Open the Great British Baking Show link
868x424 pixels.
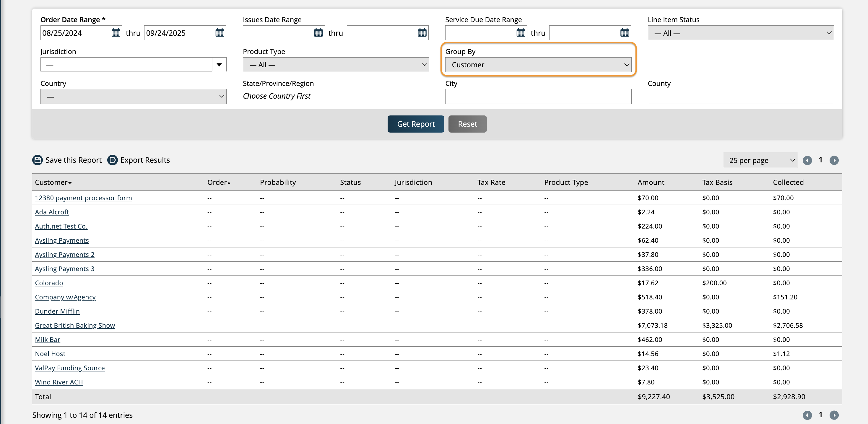pos(75,325)
